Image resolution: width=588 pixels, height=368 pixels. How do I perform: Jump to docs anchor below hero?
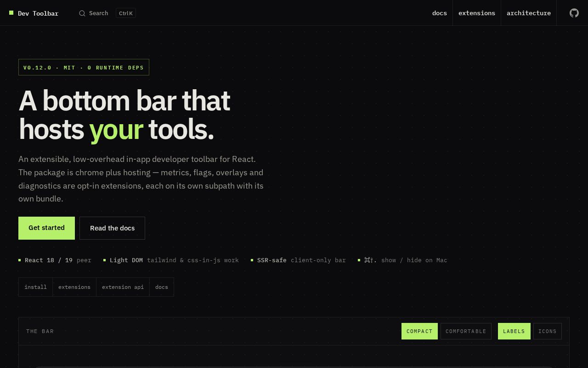click(162, 287)
